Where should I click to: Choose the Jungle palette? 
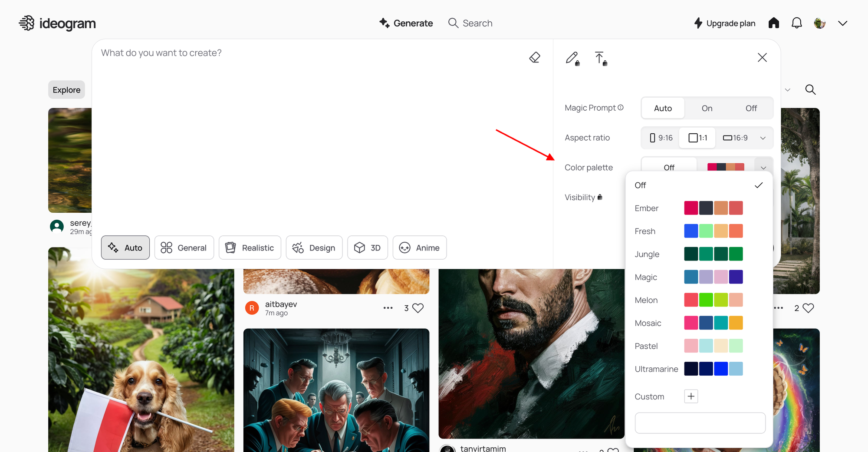point(699,254)
